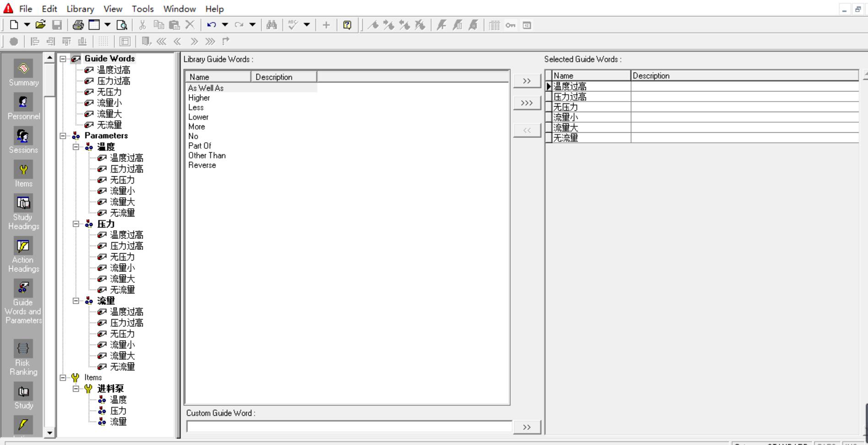868x445 pixels.
Task: Select 'As Well As' in Library Guide Words
Action: click(x=206, y=88)
